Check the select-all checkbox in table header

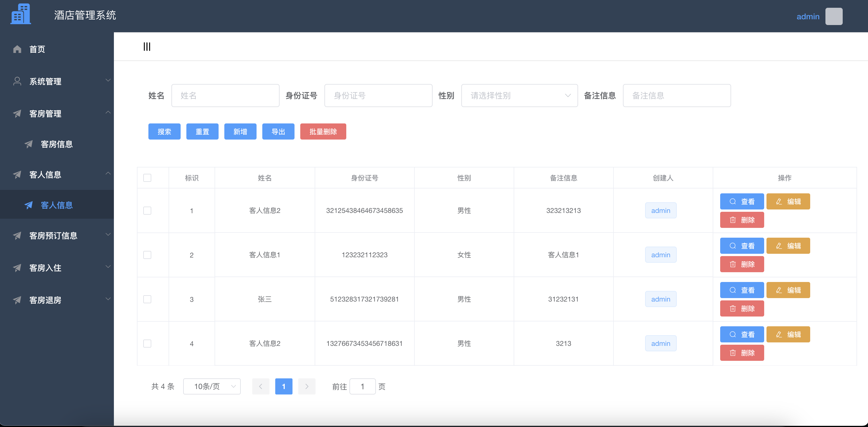(x=147, y=178)
